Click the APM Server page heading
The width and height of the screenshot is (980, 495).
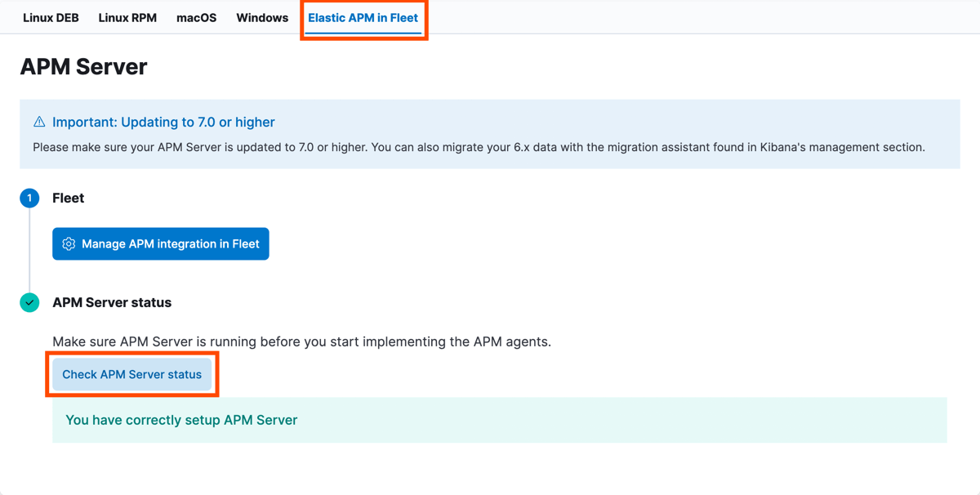(83, 66)
